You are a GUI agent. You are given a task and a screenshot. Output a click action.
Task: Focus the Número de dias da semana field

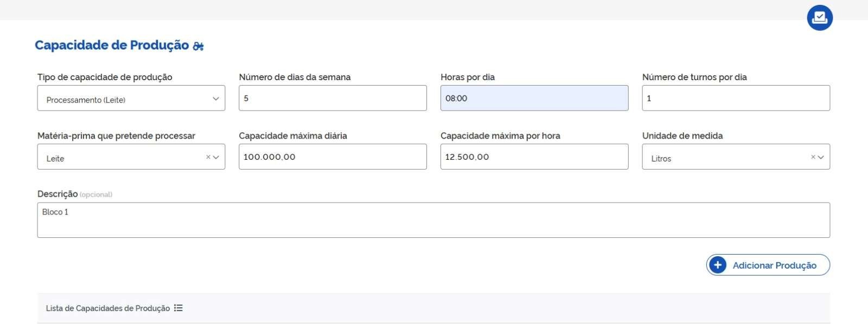(332, 98)
